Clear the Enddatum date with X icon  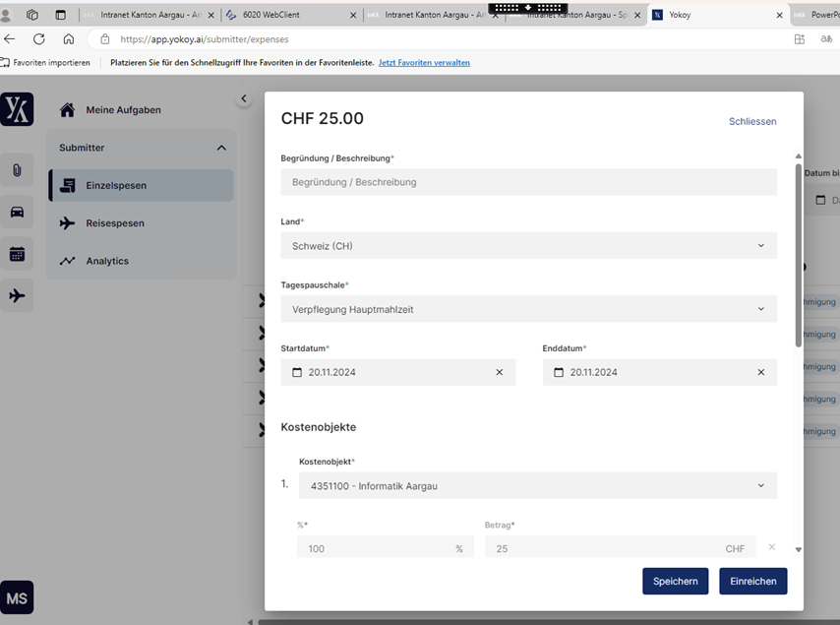(760, 372)
